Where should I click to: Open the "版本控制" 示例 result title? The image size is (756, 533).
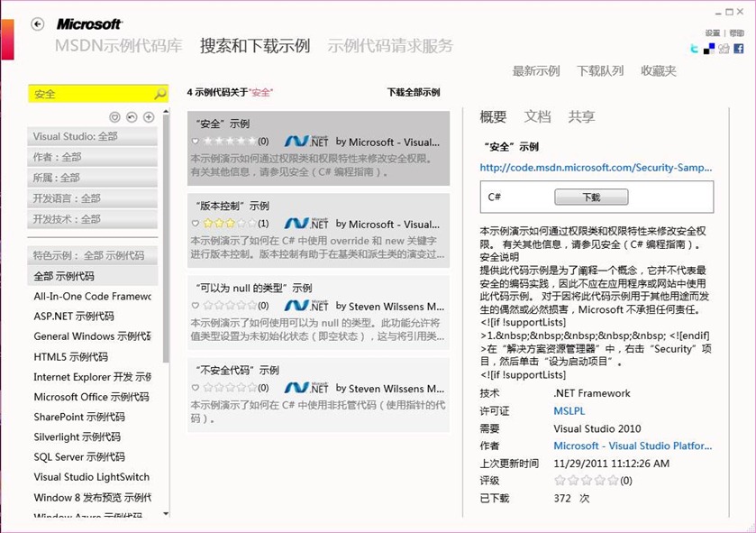point(232,206)
